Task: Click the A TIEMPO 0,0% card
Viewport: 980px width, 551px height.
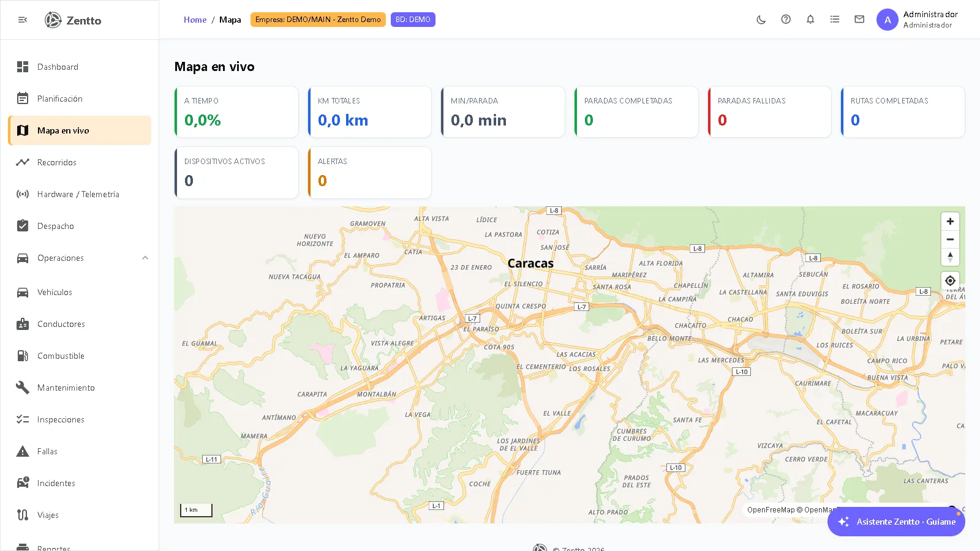Action: (236, 112)
